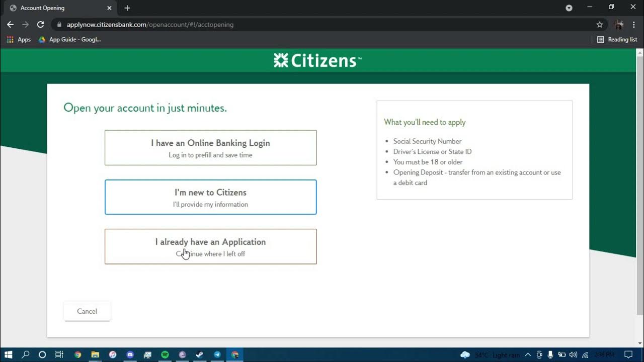Viewport: 644px width, 362px height.
Task: Open the App Guide bookmark
Action: point(70,39)
